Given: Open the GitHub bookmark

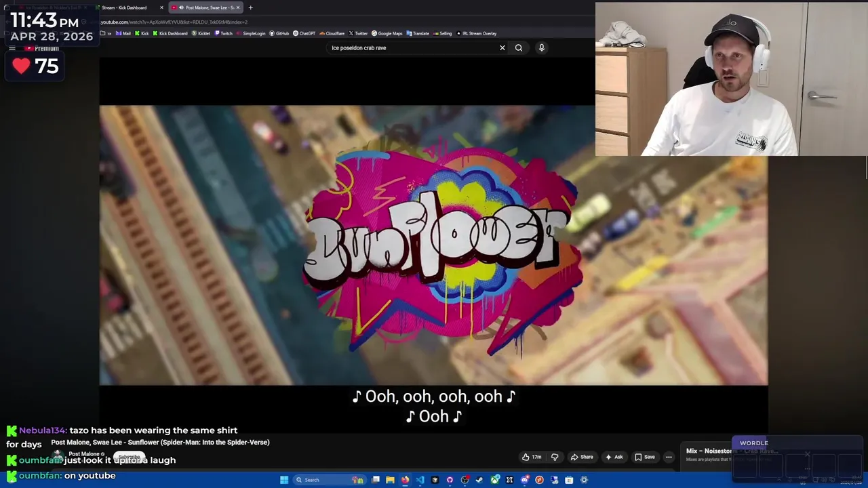Looking at the screenshot, I should (279, 33).
